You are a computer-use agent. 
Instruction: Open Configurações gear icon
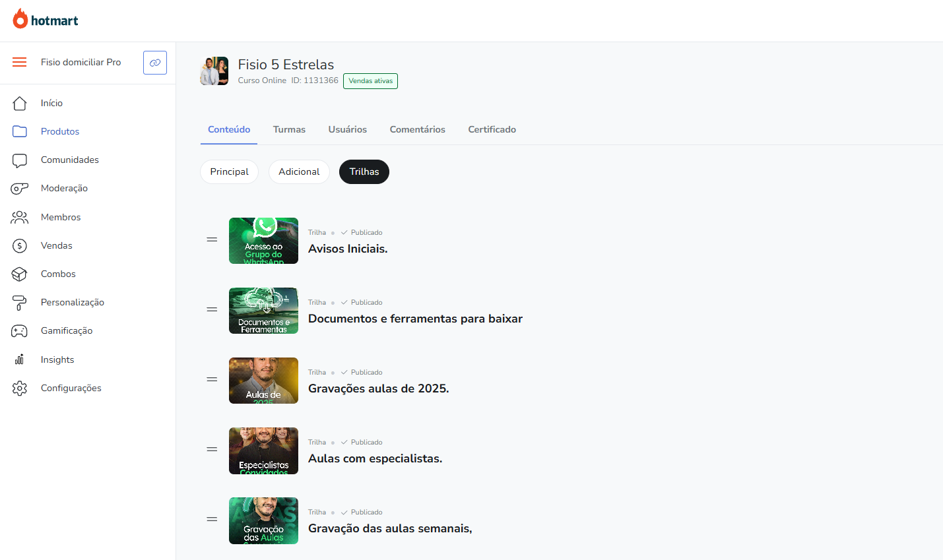point(20,389)
